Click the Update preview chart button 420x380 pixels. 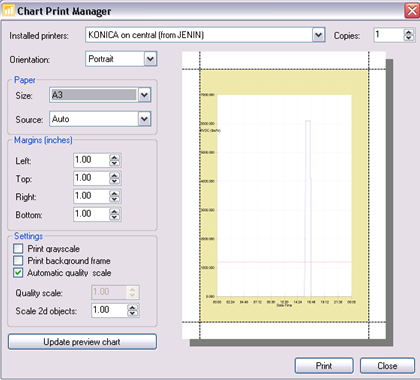tap(82, 342)
